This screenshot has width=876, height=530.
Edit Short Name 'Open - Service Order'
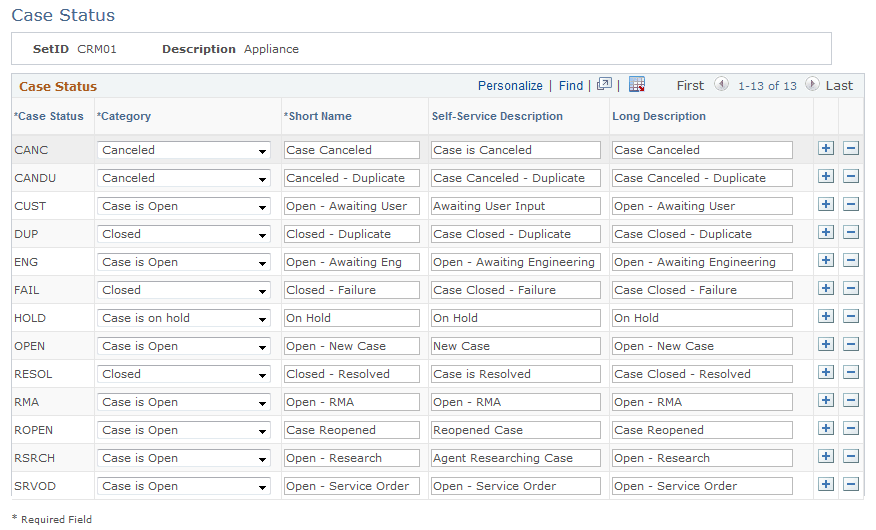(x=351, y=486)
